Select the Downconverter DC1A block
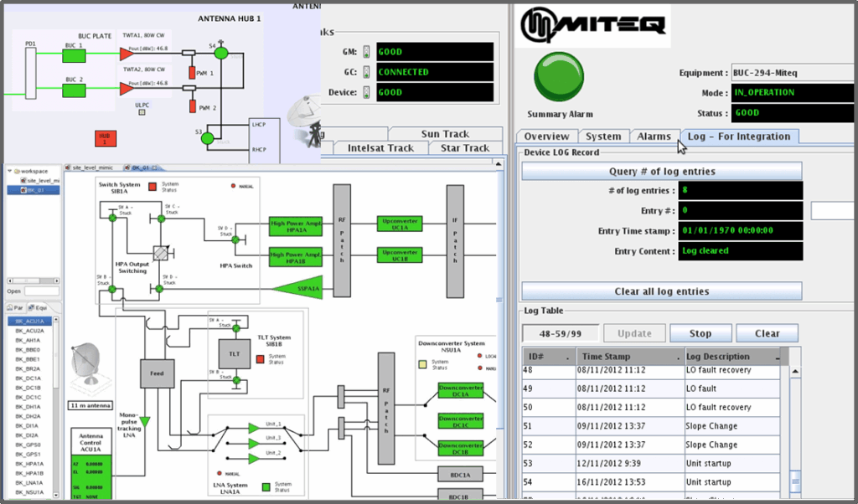The height and width of the screenshot is (504, 858). (x=461, y=390)
